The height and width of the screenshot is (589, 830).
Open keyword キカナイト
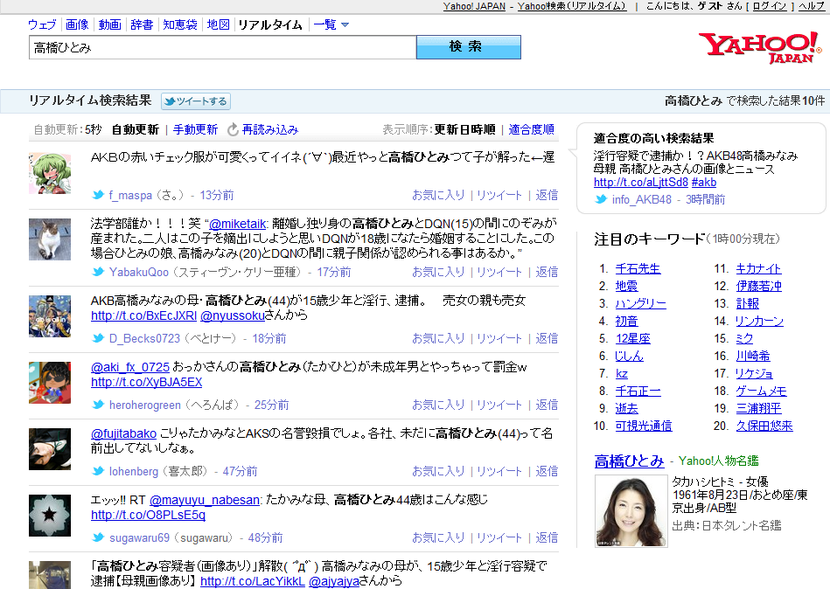click(x=759, y=269)
